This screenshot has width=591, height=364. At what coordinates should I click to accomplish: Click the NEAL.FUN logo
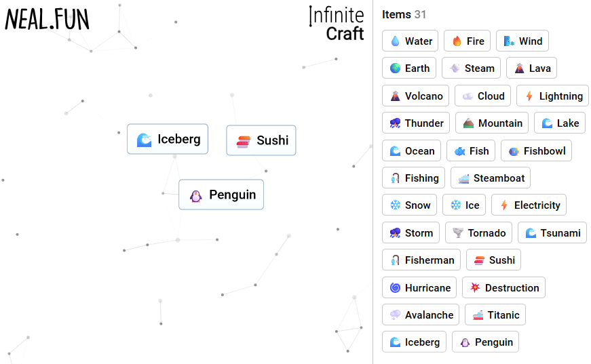point(47,20)
